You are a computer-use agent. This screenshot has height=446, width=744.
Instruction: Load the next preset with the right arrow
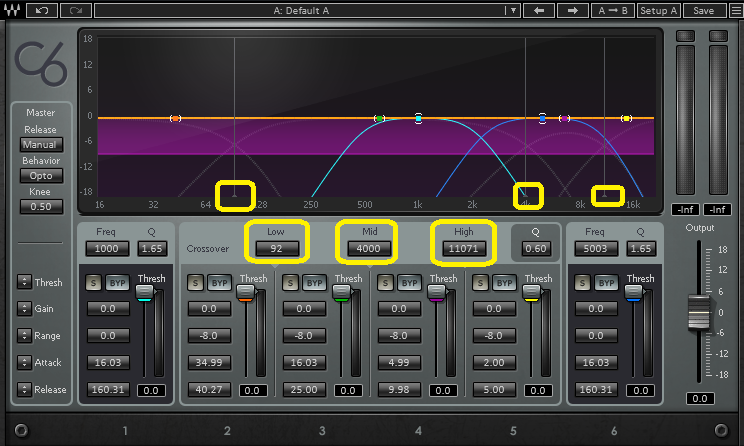click(572, 10)
